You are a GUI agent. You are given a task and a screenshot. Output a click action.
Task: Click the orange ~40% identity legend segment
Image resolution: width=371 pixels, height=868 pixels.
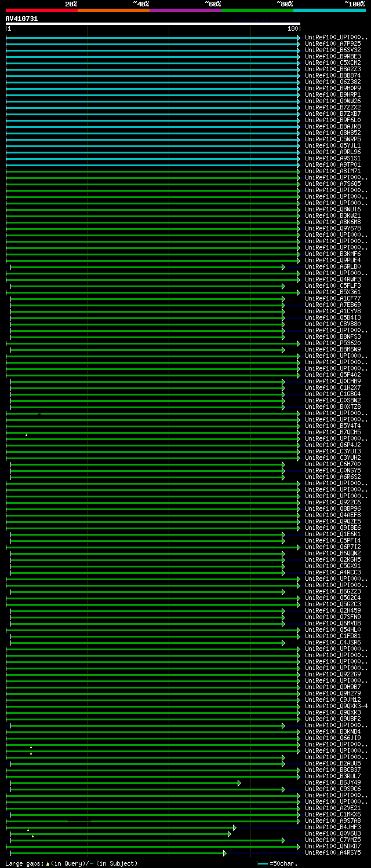click(113, 10)
